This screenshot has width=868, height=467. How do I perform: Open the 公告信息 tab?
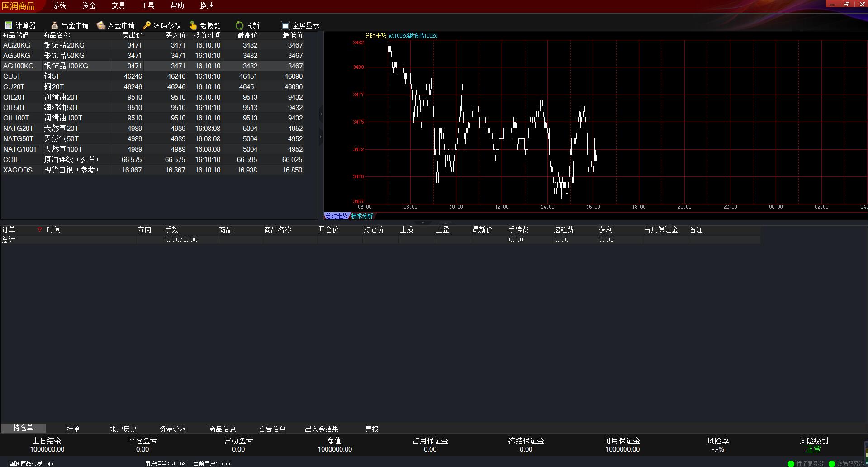272,429
